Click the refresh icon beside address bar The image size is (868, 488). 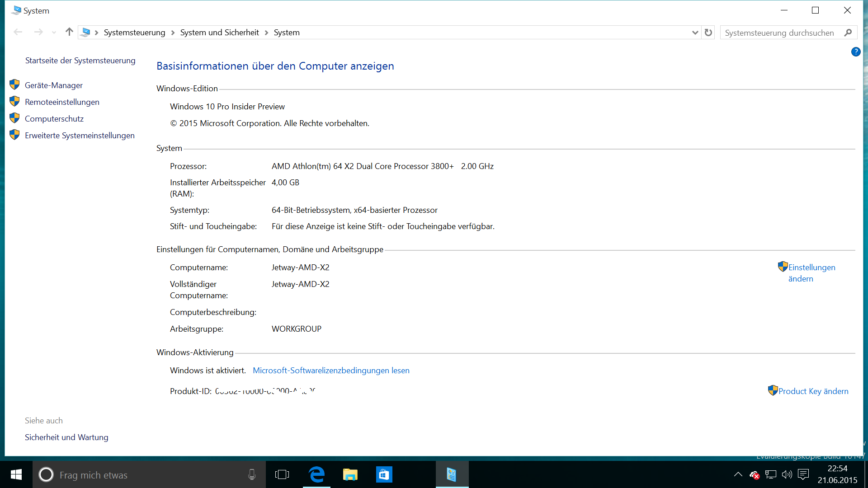(708, 33)
